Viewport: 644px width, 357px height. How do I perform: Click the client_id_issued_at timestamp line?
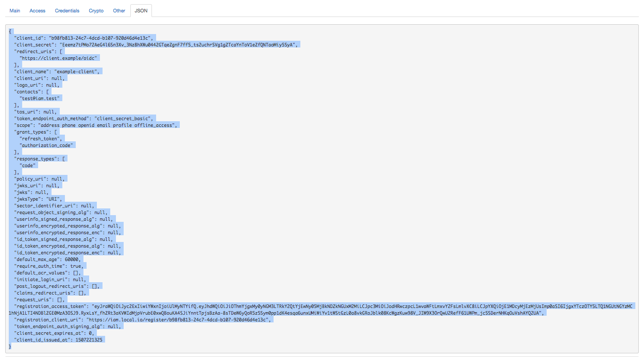(59, 340)
